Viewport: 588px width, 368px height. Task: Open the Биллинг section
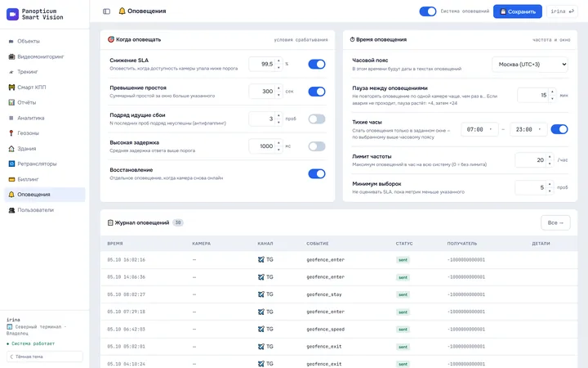click(x=45, y=179)
